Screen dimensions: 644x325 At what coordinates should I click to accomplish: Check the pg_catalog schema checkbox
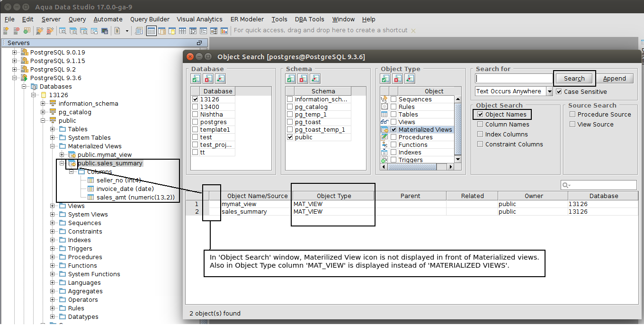coord(290,107)
